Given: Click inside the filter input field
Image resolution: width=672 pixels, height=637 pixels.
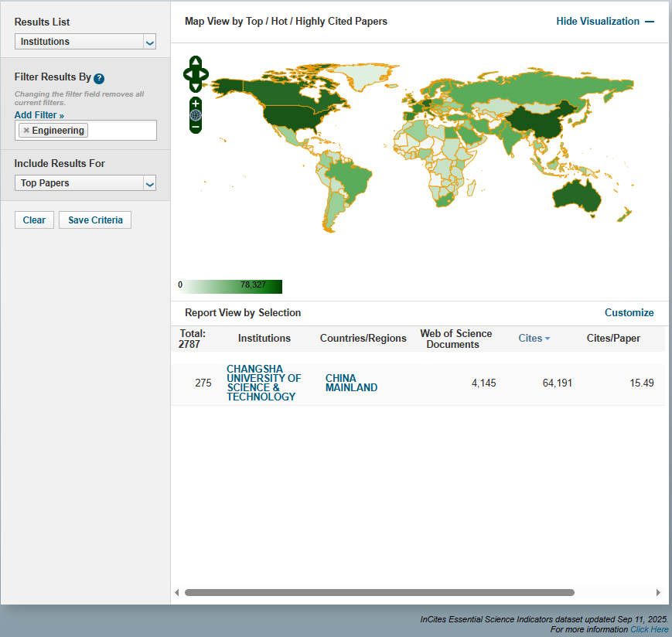Looking at the screenshot, I should click(121, 131).
